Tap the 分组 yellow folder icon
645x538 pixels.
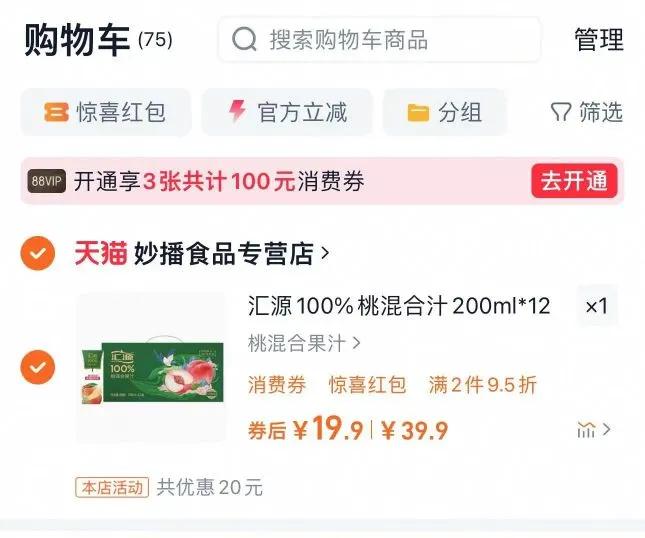click(418, 113)
